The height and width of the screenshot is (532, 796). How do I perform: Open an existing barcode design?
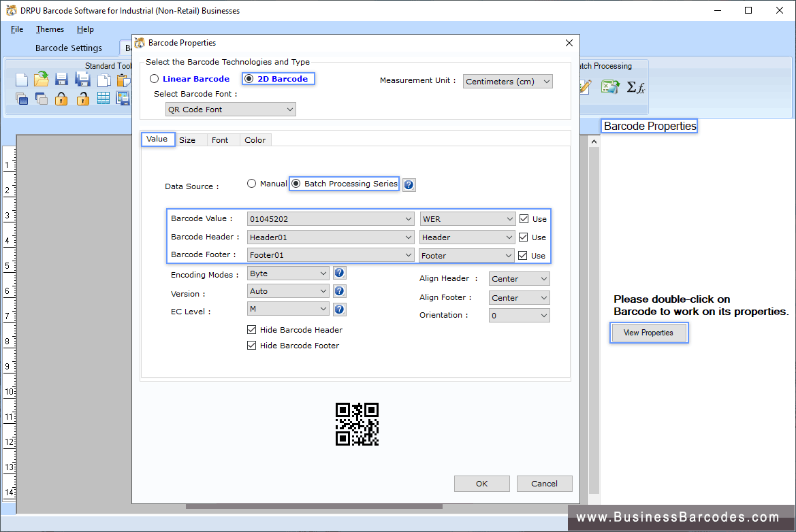(41, 79)
